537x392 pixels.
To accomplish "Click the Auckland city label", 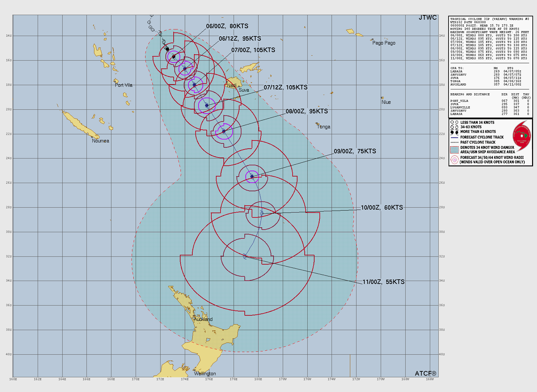I will [203, 319].
